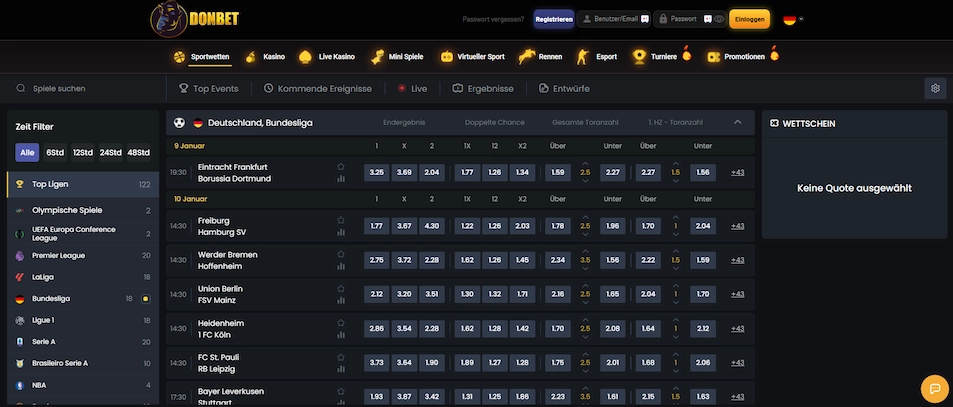
Task: Click the DONBET logo
Action: tap(194, 19)
